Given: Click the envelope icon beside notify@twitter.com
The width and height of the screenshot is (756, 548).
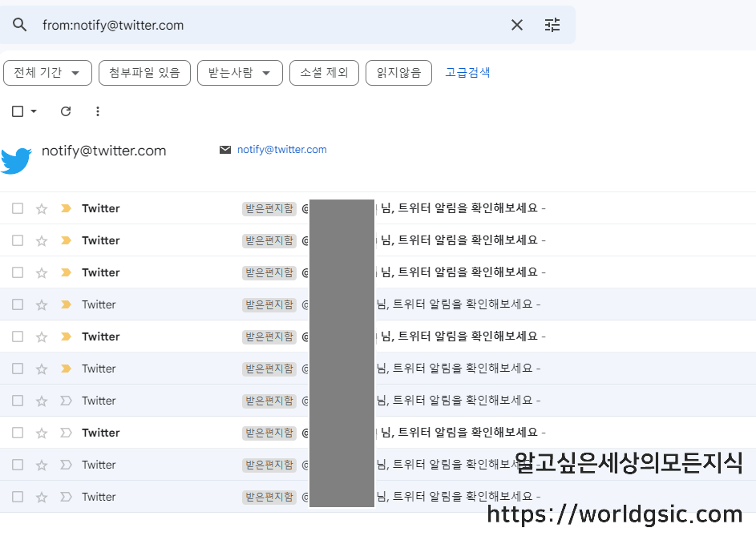Looking at the screenshot, I should [225, 150].
